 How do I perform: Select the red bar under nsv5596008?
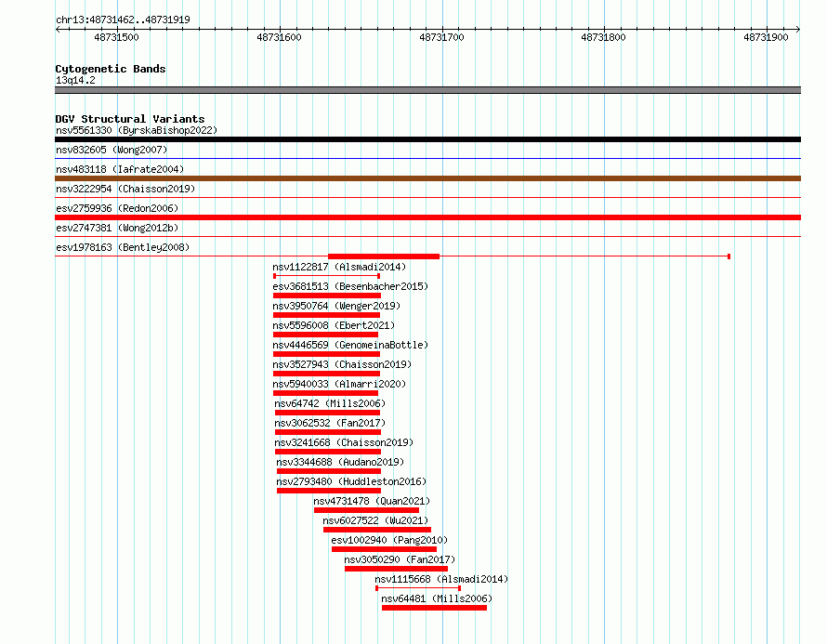point(325,335)
